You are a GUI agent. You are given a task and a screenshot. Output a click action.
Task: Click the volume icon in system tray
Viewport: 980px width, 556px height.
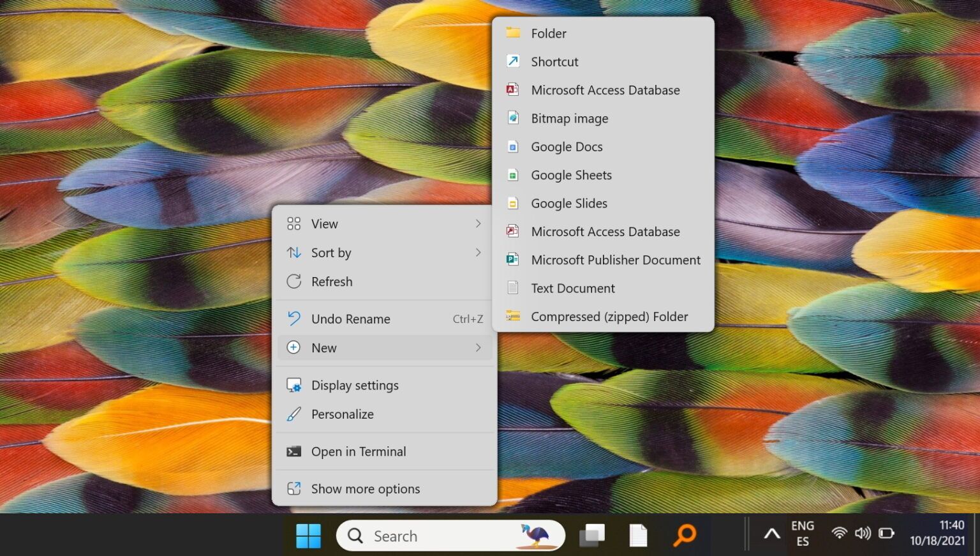863,534
